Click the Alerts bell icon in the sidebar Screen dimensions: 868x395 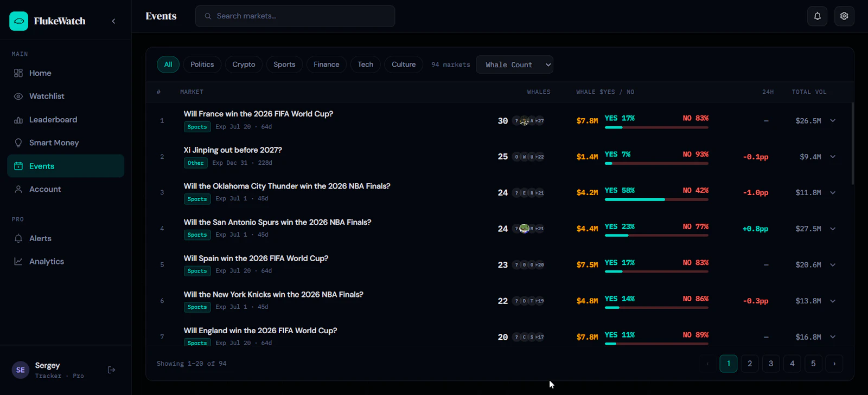tap(18, 238)
